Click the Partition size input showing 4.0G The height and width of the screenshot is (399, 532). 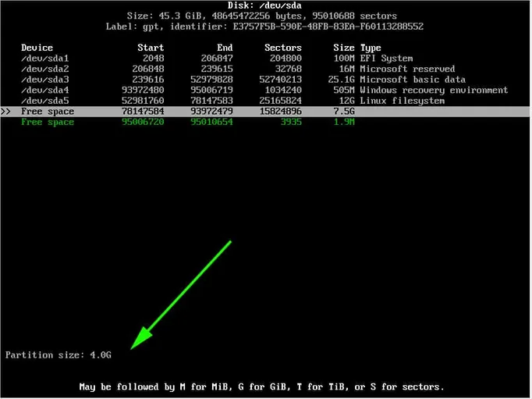pyautogui.click(x=100, y=355)
